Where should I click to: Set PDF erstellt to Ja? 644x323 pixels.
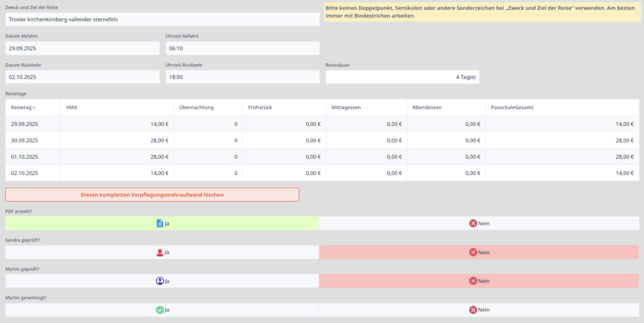tap(162, 224)
